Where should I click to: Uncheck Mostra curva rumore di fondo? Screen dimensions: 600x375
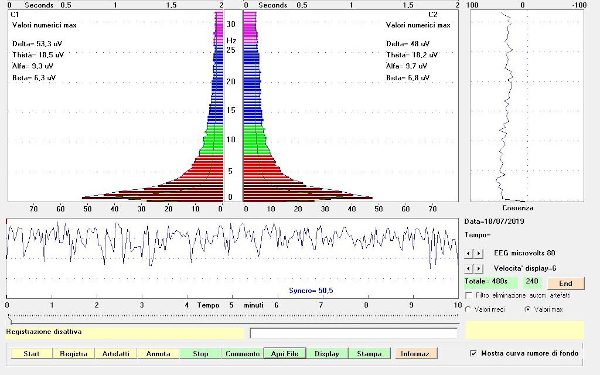[473, 353]
